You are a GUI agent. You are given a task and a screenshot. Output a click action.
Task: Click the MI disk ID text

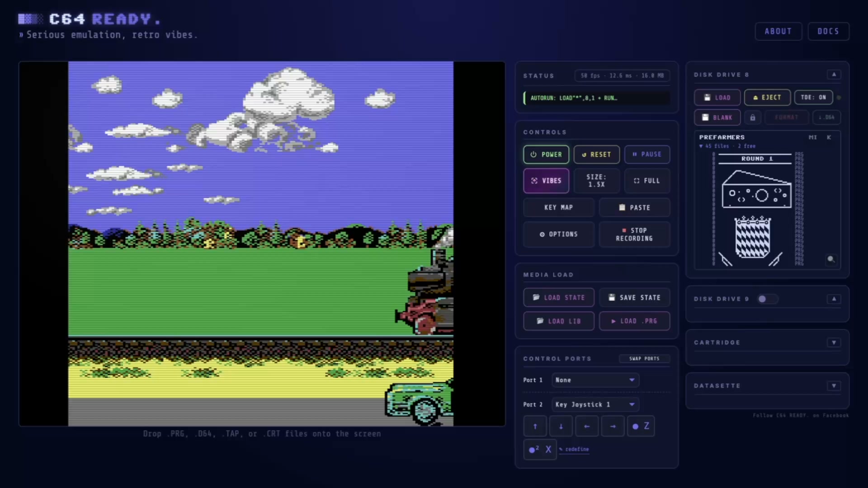[813, 137]
